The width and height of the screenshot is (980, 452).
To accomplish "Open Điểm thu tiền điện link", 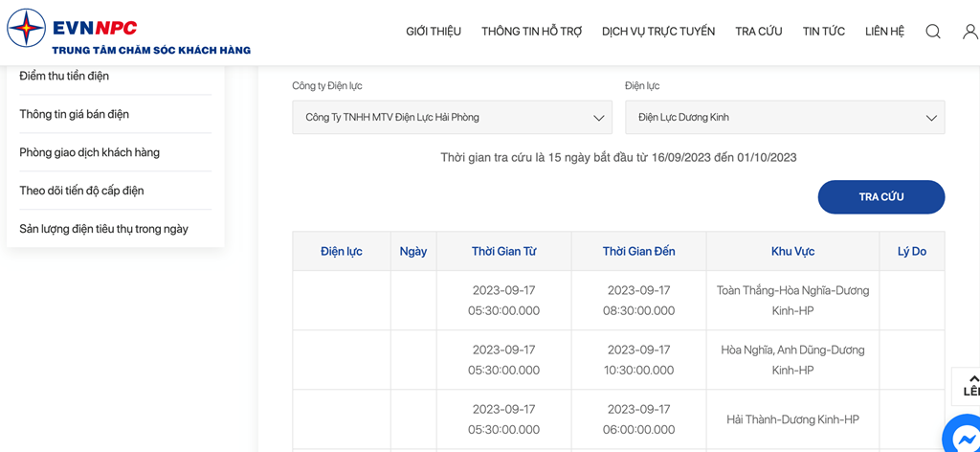I will click(x=64, y=77).
